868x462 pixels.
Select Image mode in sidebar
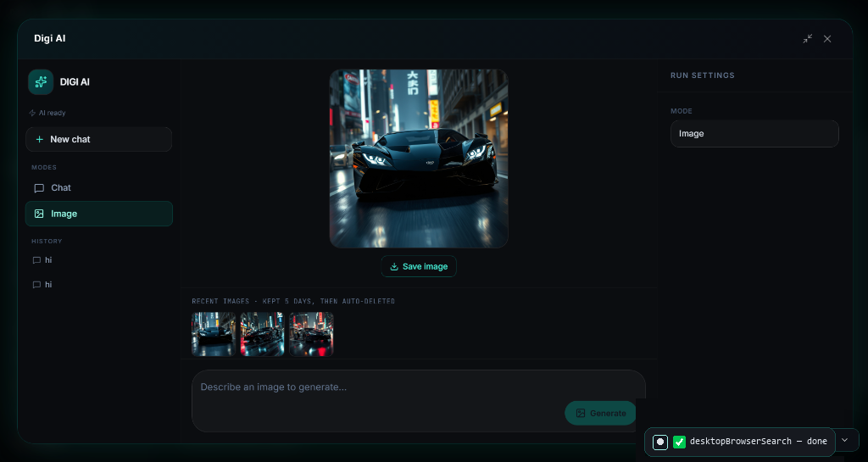click(98, 214)
